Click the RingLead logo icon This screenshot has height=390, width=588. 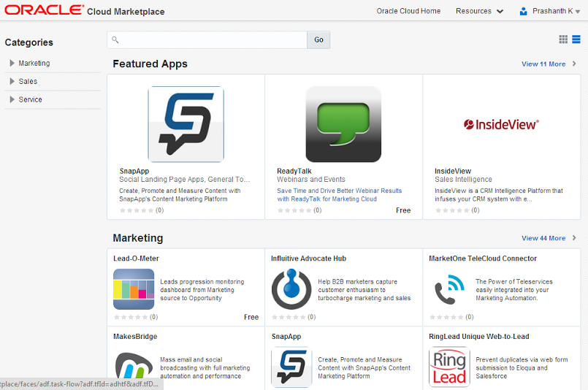(x=449, y=367)
